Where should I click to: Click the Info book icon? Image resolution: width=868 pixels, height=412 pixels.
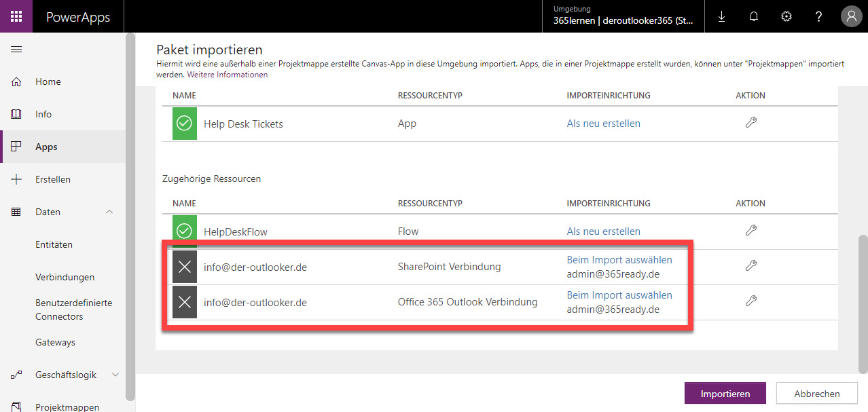[x=17, y=114]
